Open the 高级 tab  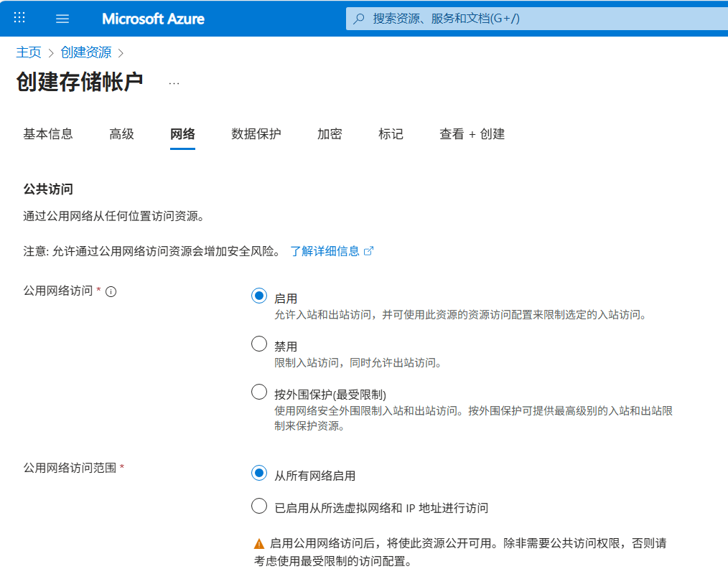tap(121, 134)
